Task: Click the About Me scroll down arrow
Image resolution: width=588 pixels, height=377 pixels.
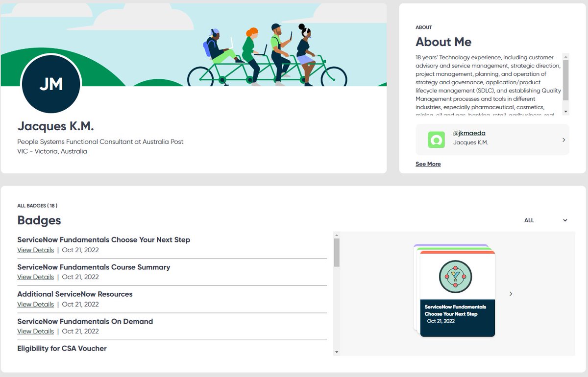Action: coord(566,112)
